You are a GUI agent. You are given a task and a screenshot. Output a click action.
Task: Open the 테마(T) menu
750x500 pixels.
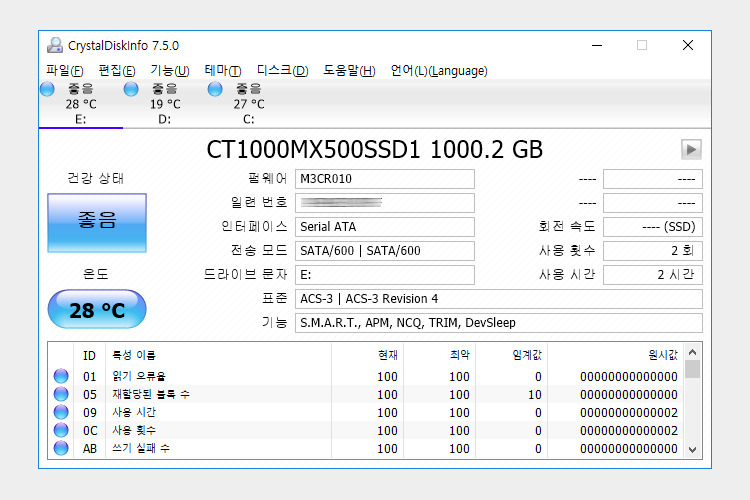(x=223, y=71)
